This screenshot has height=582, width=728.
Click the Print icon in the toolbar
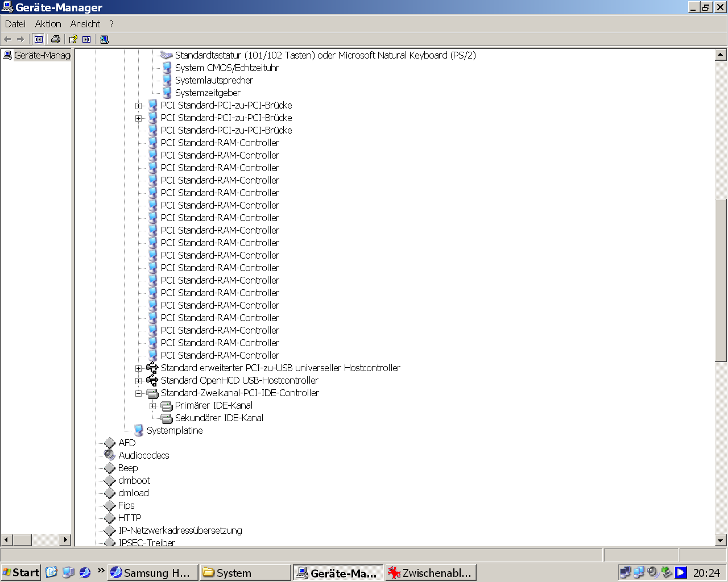pos(56,39)
